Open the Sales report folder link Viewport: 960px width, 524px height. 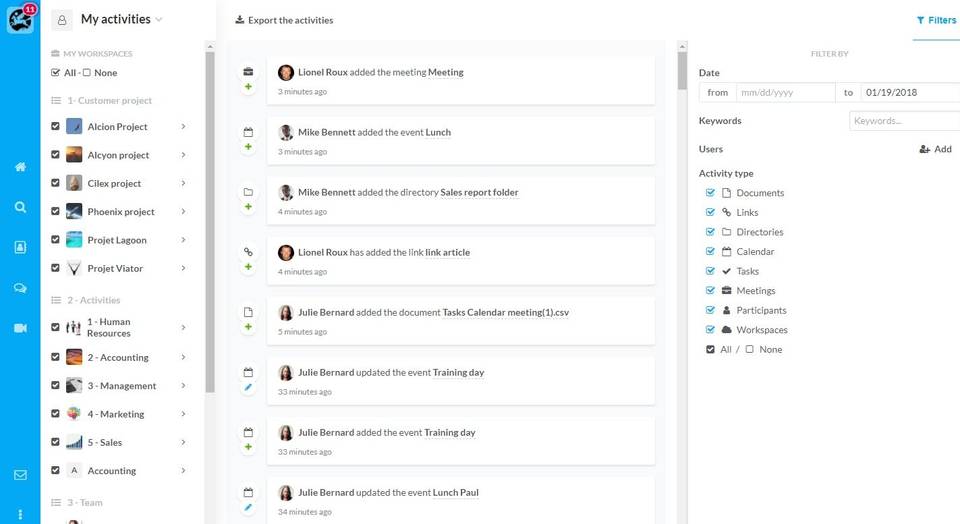click(479, 192)
